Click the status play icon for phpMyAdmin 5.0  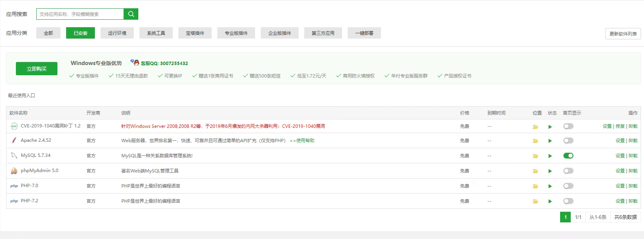click(550, 171)
